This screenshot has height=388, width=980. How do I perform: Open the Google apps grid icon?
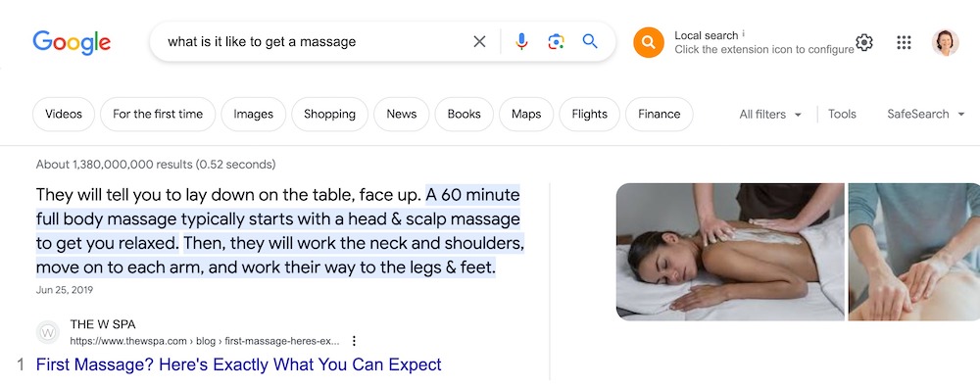pyautogui.click(x=904, y=42)
